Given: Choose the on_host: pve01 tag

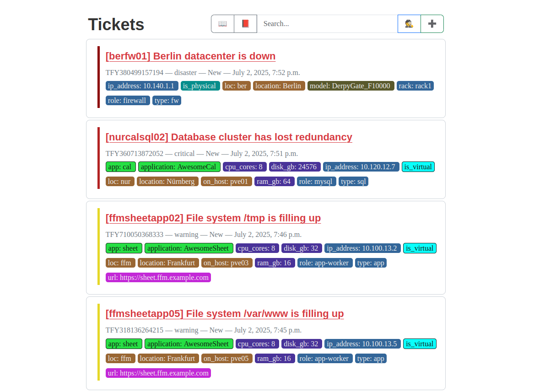Looking at the screenshot, I should (227, 182).
